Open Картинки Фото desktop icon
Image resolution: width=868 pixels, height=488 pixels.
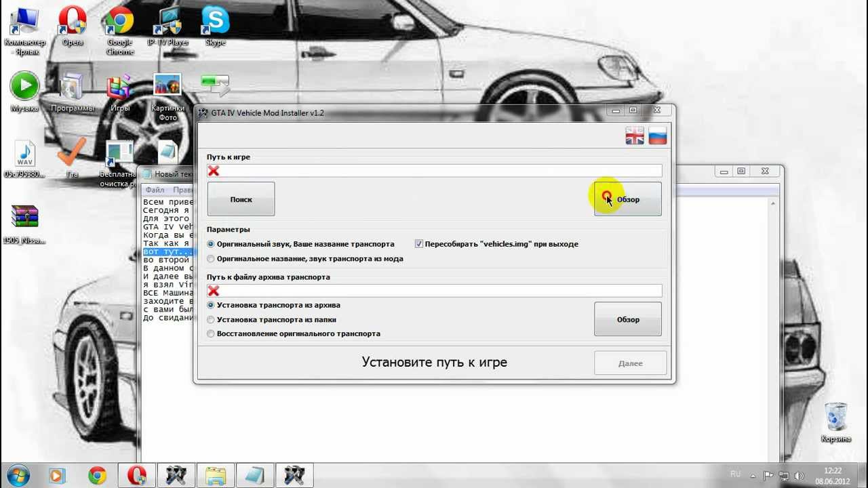pos(167,96)
